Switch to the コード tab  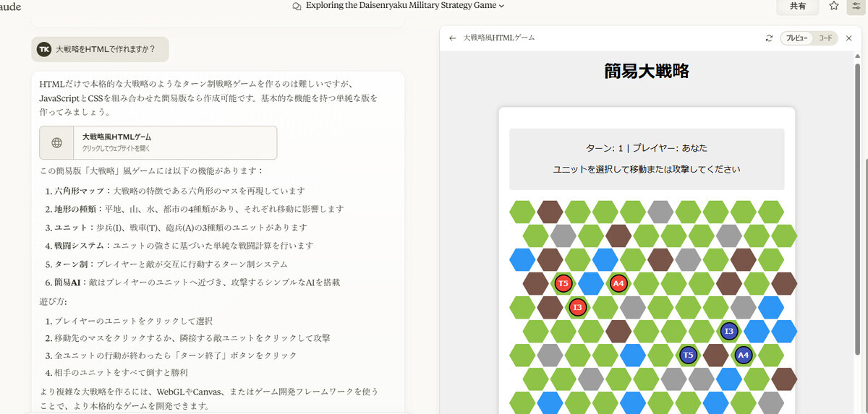click(825, 38)
